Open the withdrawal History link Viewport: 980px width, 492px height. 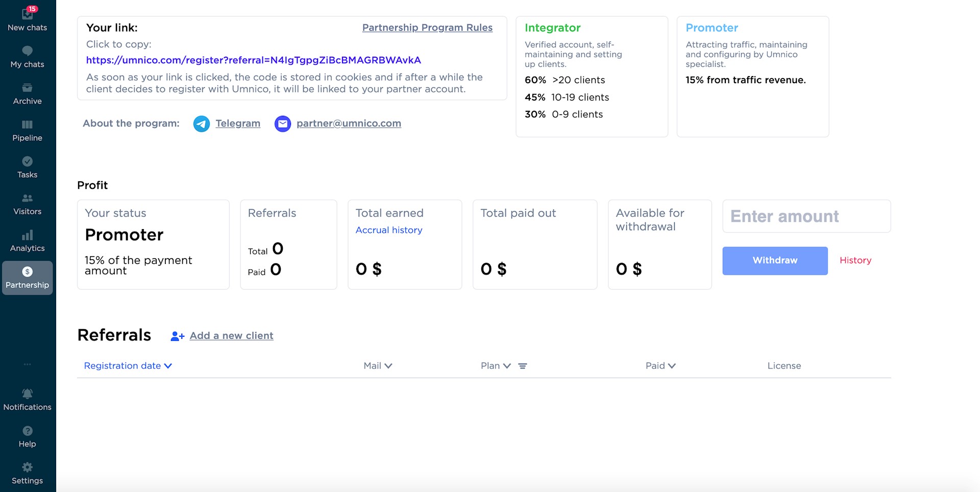pyautogui.click(x=855, y=260)
